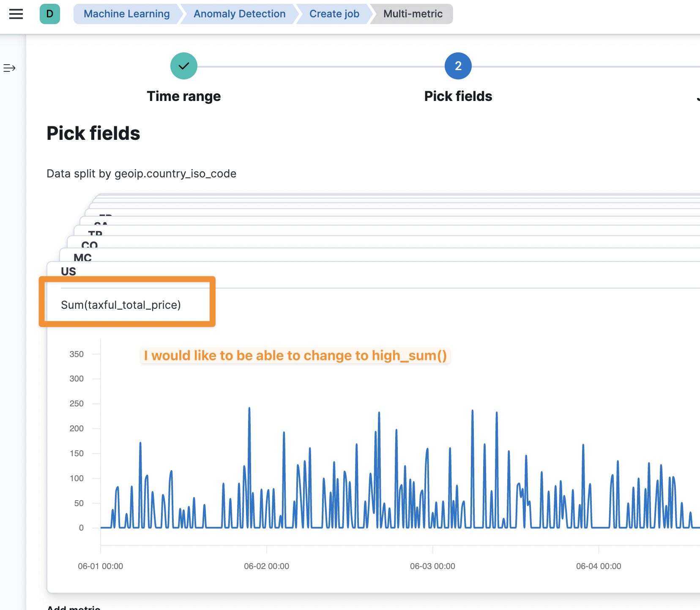
Task: Select the Pick fields step circle
Action: [458, 66]
